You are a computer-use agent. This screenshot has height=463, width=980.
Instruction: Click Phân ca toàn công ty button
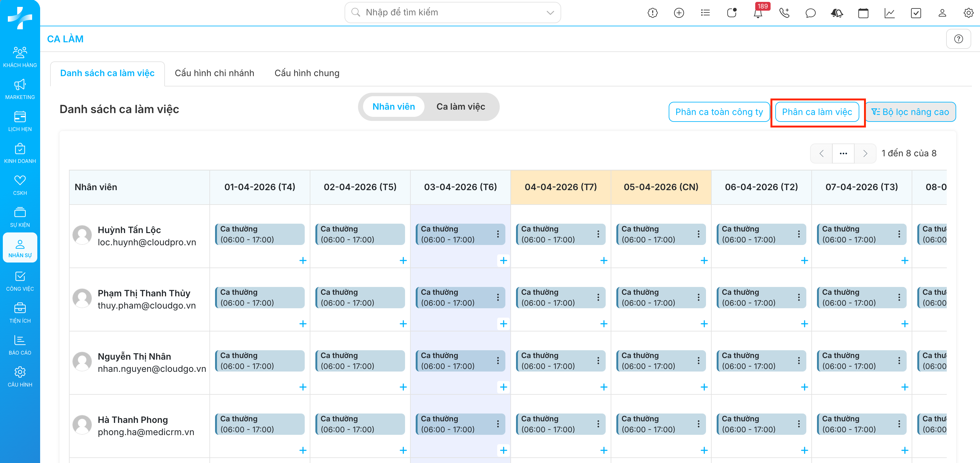coord(719,112)
